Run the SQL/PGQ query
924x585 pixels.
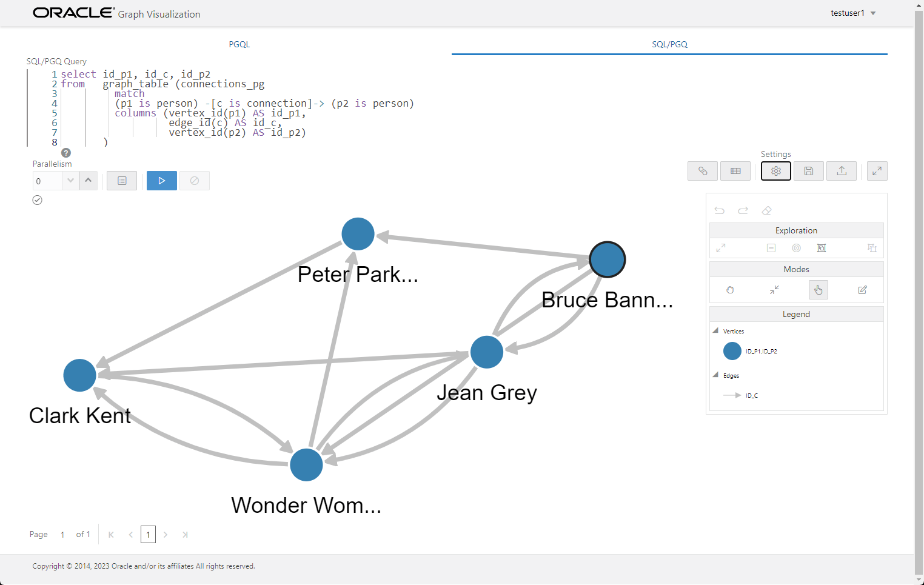(x=161, y=180)
